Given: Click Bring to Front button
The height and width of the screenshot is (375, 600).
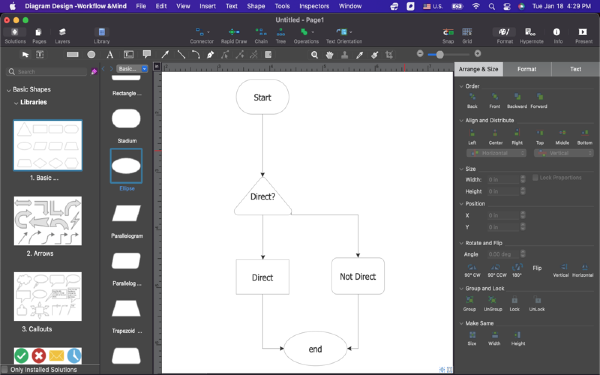Looking at the screenshot, I should pyautogui.click(x=494, y=101).
